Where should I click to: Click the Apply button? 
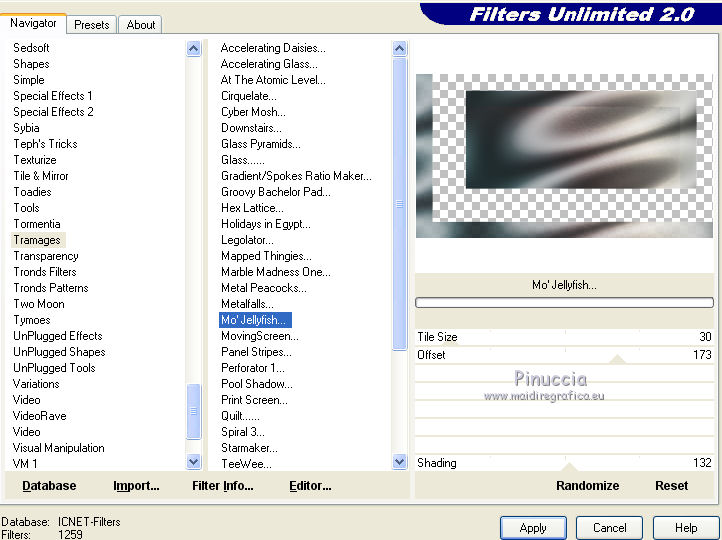coord(533,528)
